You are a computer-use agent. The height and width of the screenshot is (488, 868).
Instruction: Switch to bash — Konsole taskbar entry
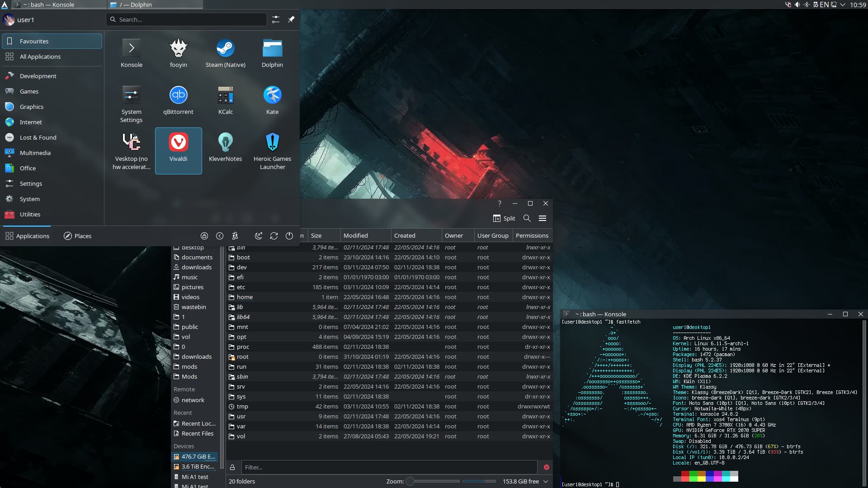click(59, 5)
